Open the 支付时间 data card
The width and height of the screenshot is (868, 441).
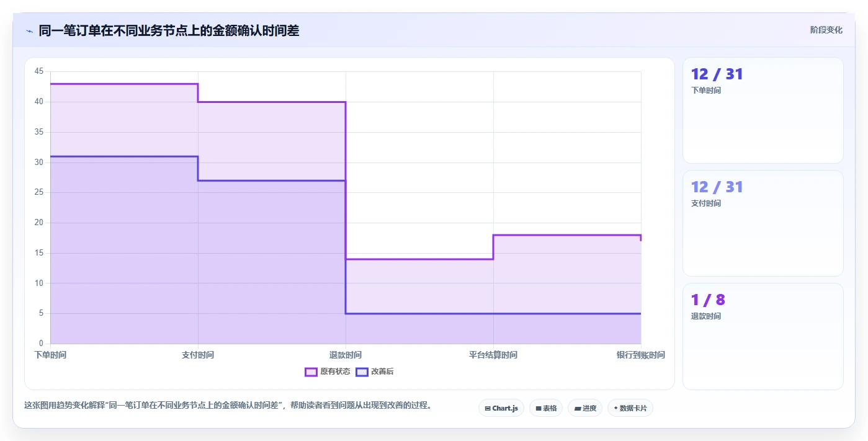tap(763, 223)
